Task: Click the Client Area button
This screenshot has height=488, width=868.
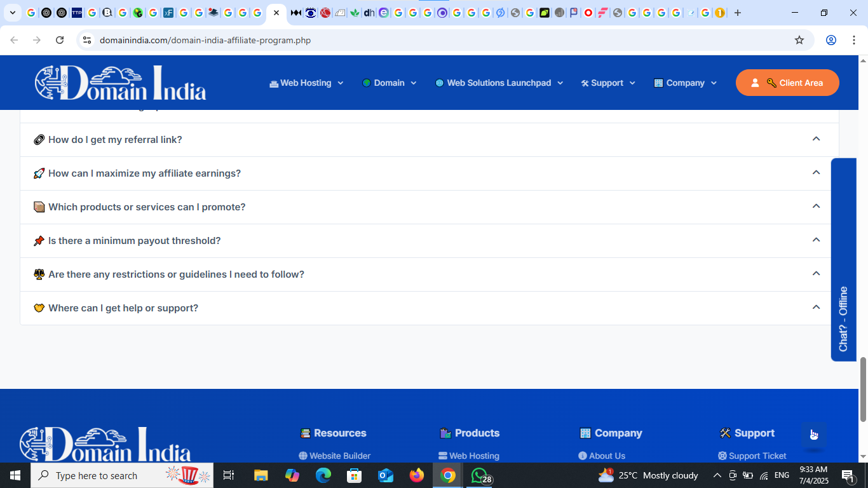Action: [x=787, y=83]
